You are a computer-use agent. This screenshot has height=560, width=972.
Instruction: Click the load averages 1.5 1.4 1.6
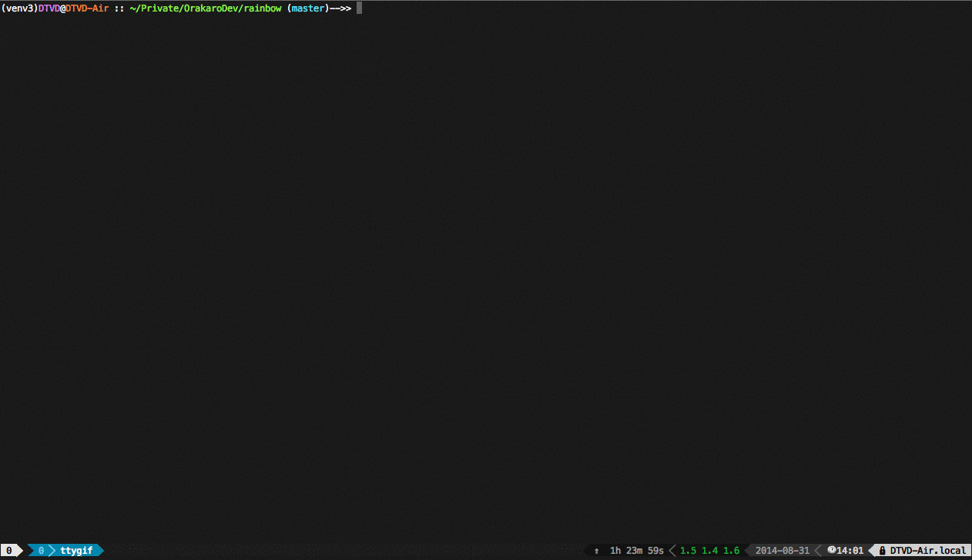click(709, 551)
